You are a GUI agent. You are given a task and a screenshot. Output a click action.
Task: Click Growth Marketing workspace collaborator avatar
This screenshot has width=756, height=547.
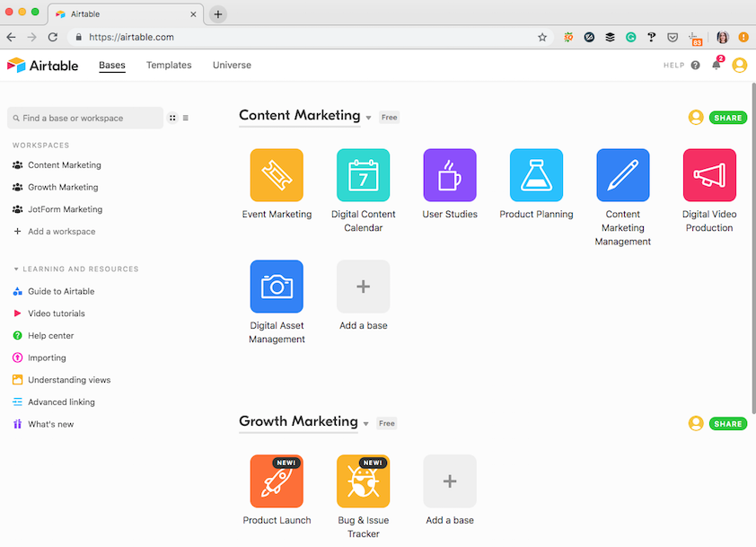[696, 424]
